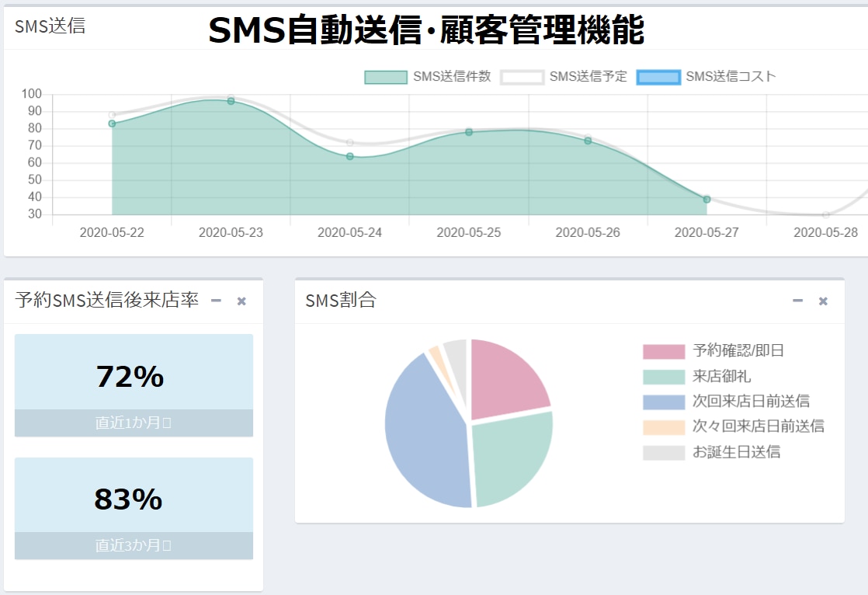Click the 直近1か月 footer link

click(134, 423)
